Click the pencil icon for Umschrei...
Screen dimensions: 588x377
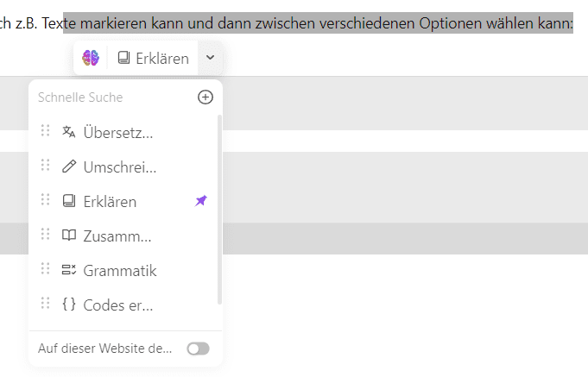(x=68, y=167)
